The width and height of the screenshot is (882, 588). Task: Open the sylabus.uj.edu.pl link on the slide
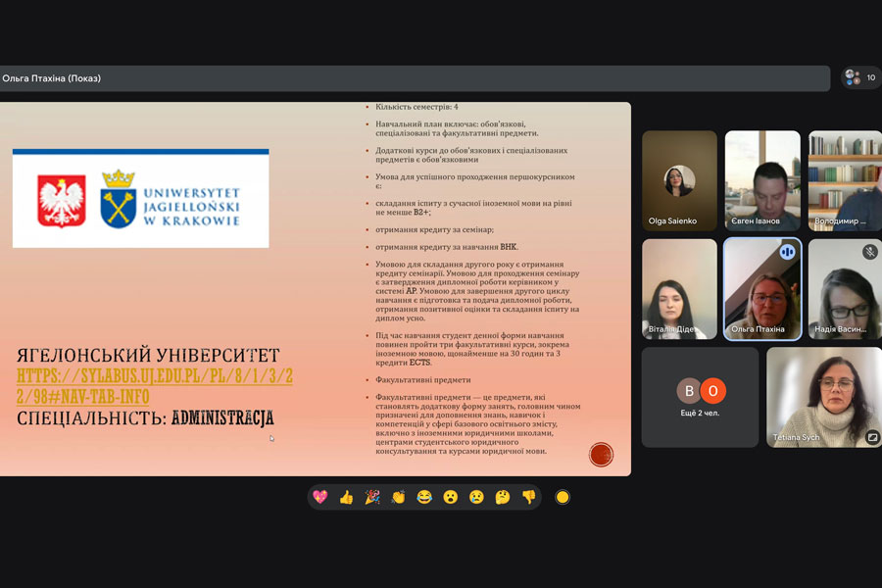tap(155, 386)
